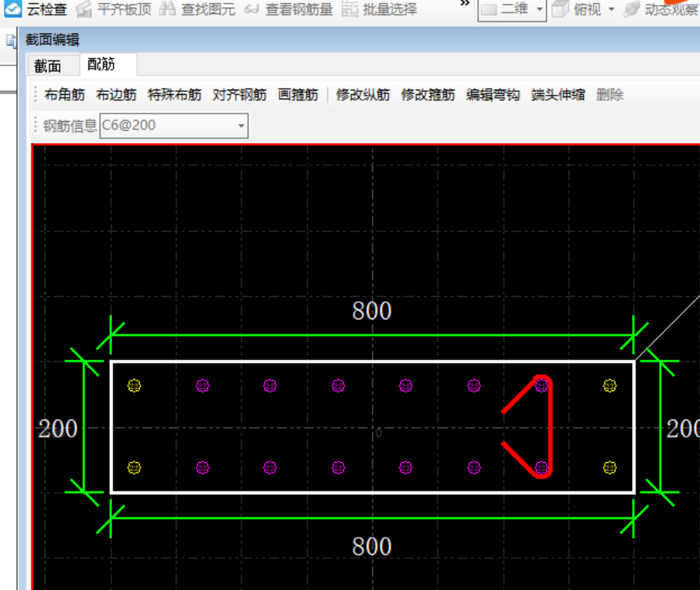Click 查看钢筋量 glasses icon
The width and height of the screenshot is (700, 590).
click(x=251, y=9)
